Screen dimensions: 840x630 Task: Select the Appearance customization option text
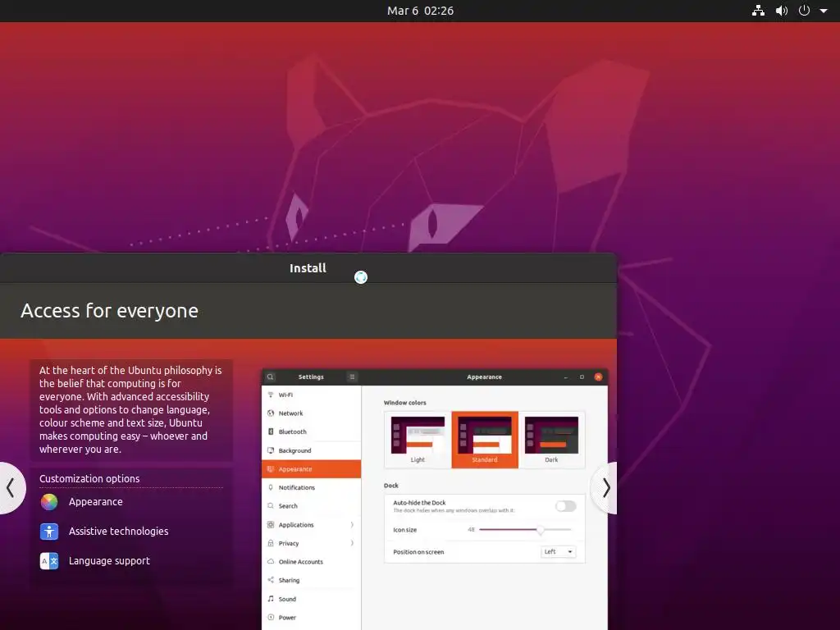tap(95, 502)
